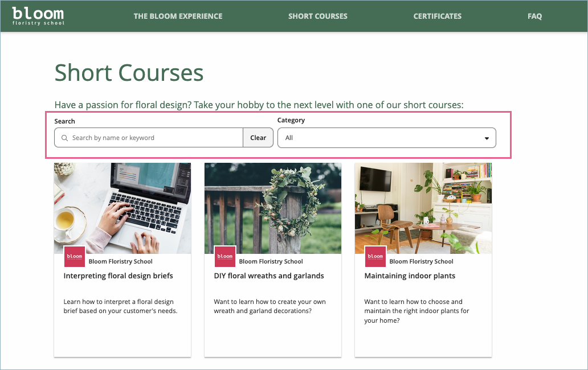Image resolution: width=588 pixels, height=370 pixels.
Task: Click Bloom logo on DIY floral wreaths card
Action: [225, 257]
